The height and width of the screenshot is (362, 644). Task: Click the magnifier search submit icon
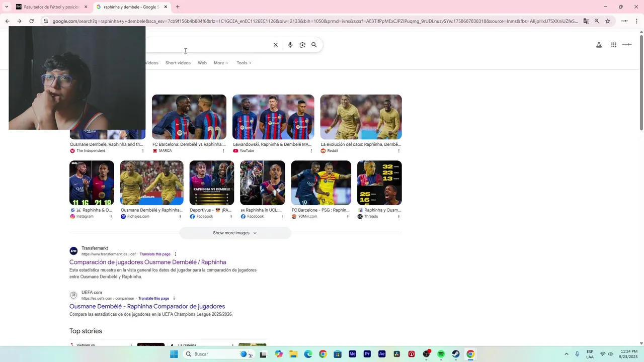[314, 45]
